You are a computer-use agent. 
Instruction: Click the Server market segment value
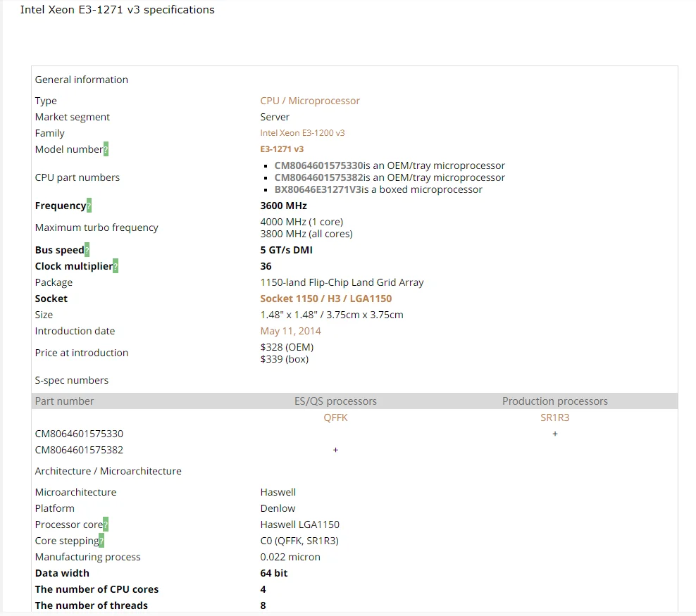point(275,117)
